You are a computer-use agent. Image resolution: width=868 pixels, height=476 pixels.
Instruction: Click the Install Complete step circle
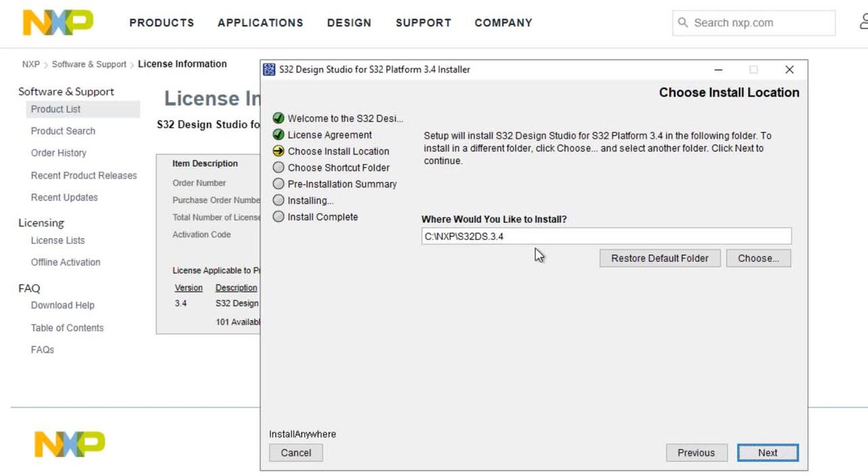point(278,216)
